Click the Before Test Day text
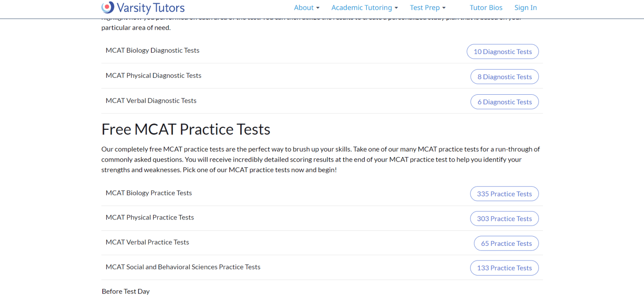 [126, 291]
